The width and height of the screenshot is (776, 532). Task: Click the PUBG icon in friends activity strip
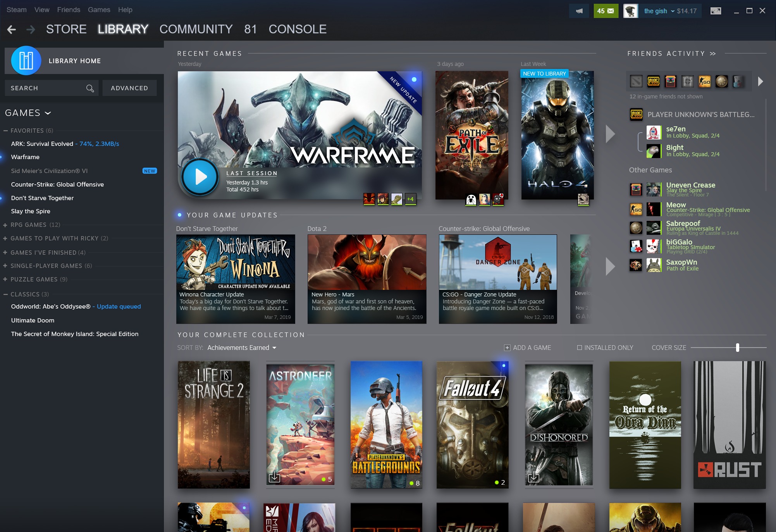(x=653, y=81)
